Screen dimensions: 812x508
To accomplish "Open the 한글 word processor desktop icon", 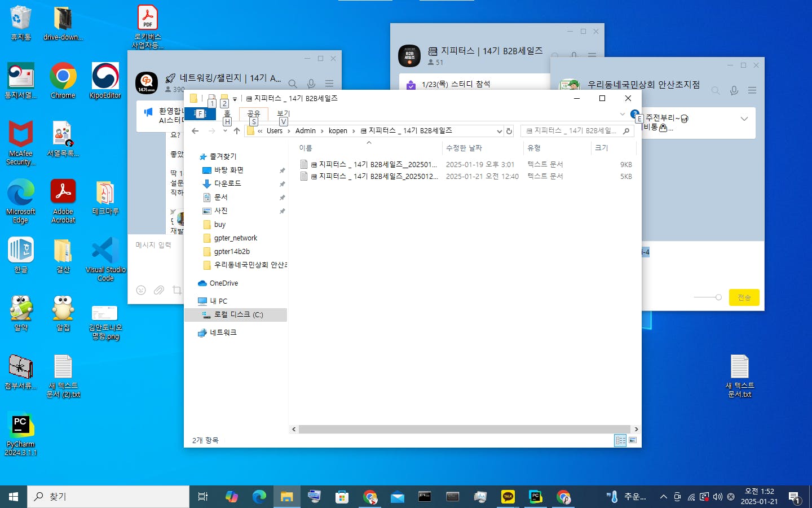I will click(21, 255).
